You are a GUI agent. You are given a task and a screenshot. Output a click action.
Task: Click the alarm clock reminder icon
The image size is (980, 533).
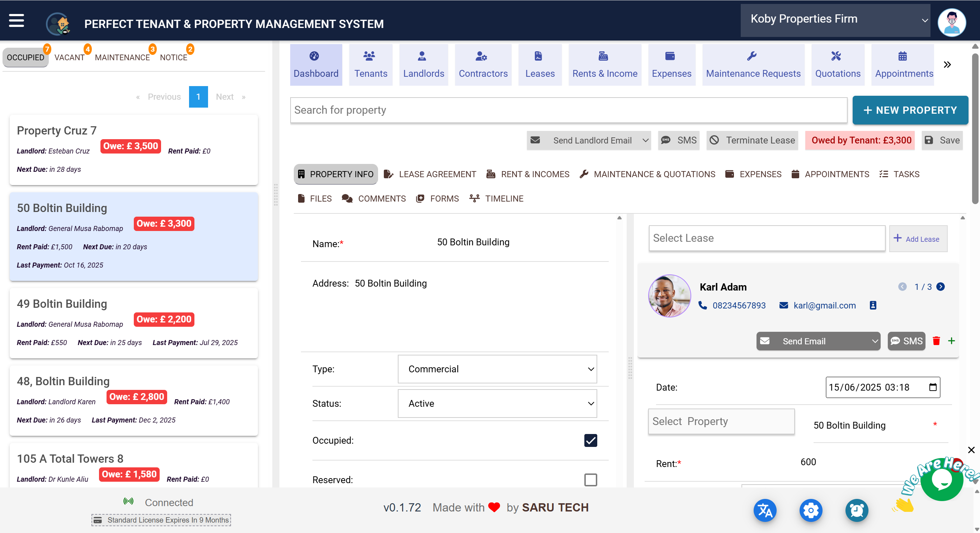click(x=857, y=510)
